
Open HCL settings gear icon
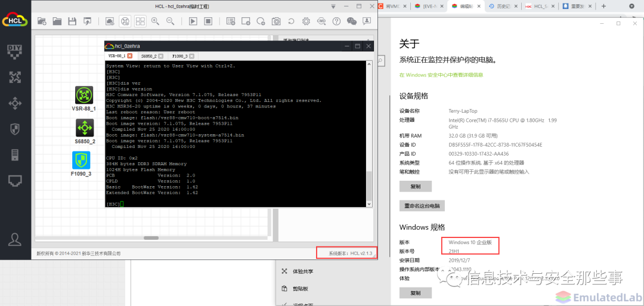(x=306, y=21)
